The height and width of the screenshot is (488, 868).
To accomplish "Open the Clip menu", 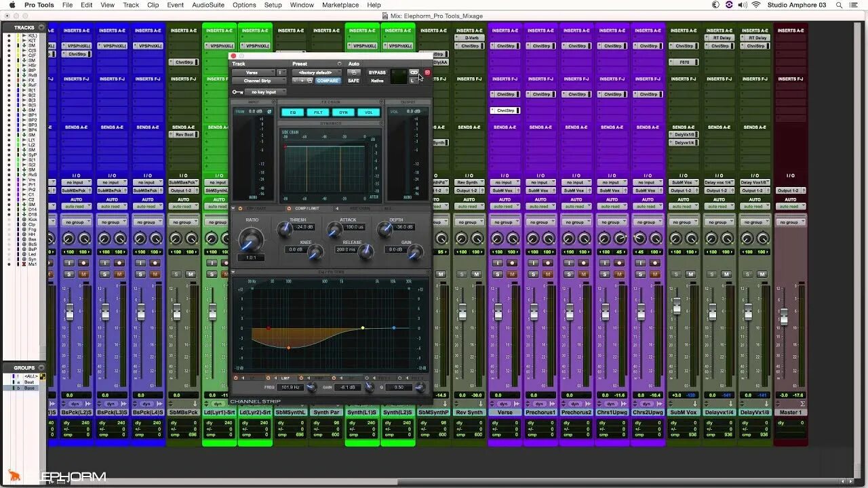I will (x=153, y=5).
